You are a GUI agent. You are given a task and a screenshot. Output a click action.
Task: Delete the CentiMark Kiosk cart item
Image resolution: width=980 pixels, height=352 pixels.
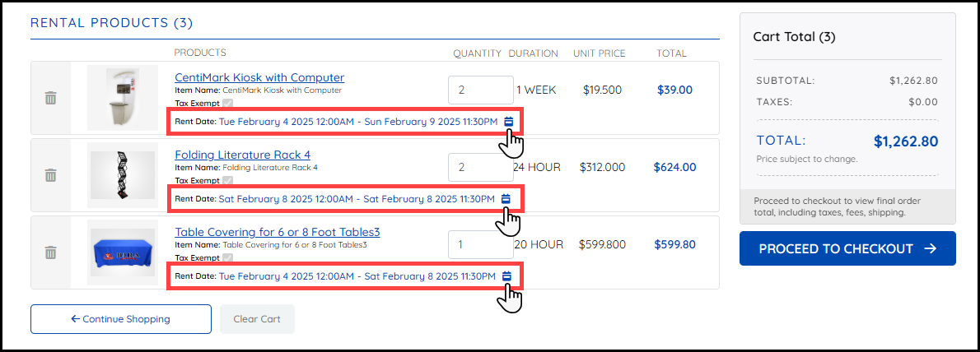51,98
